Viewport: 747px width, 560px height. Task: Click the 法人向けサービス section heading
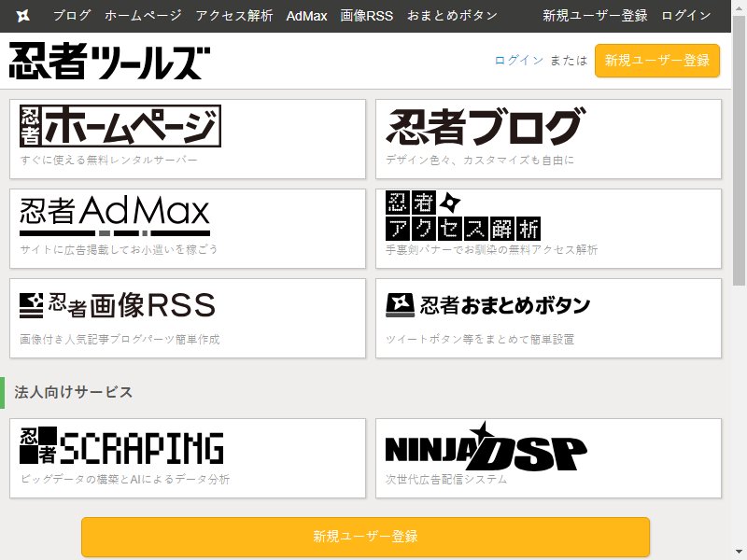[74, 392]
